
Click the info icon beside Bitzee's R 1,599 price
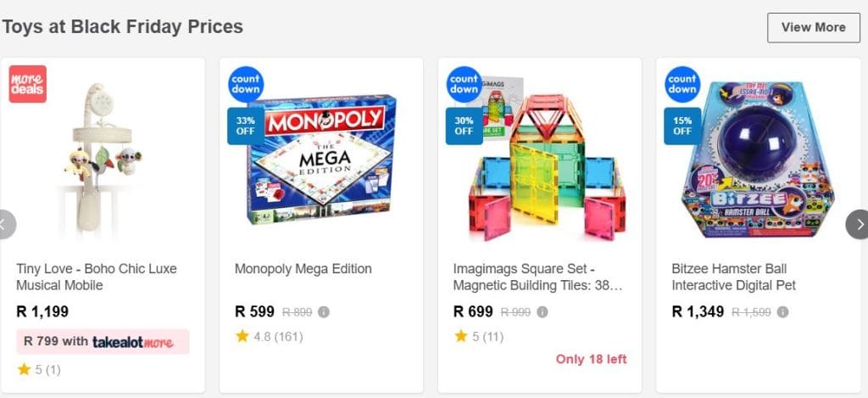[x=782, y=312]
